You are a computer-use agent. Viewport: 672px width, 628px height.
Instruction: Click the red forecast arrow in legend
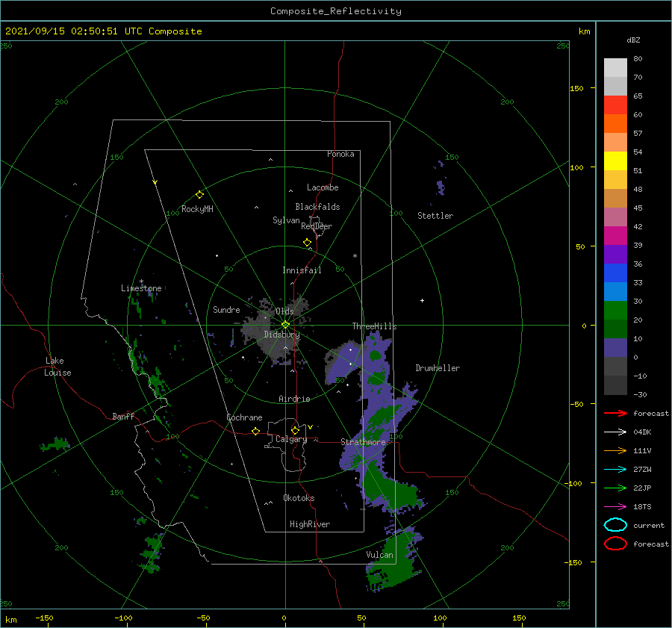(x=615, y=413)
